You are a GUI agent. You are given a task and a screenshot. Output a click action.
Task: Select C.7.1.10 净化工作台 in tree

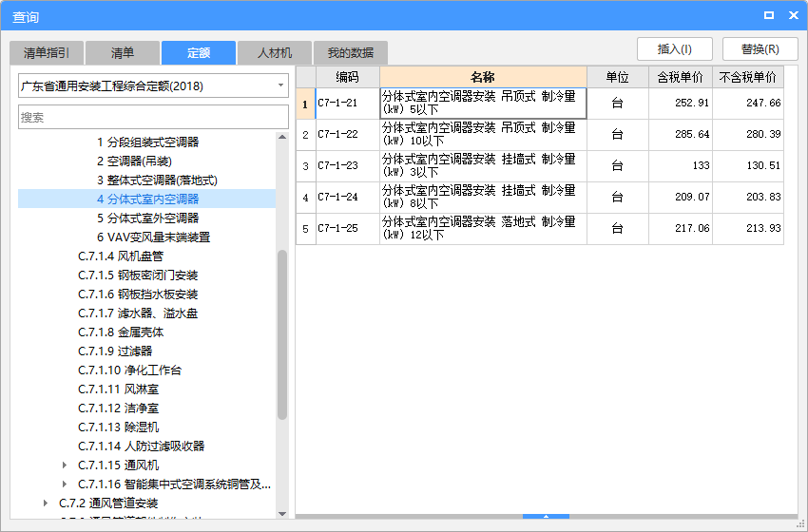tap(130, 370)
